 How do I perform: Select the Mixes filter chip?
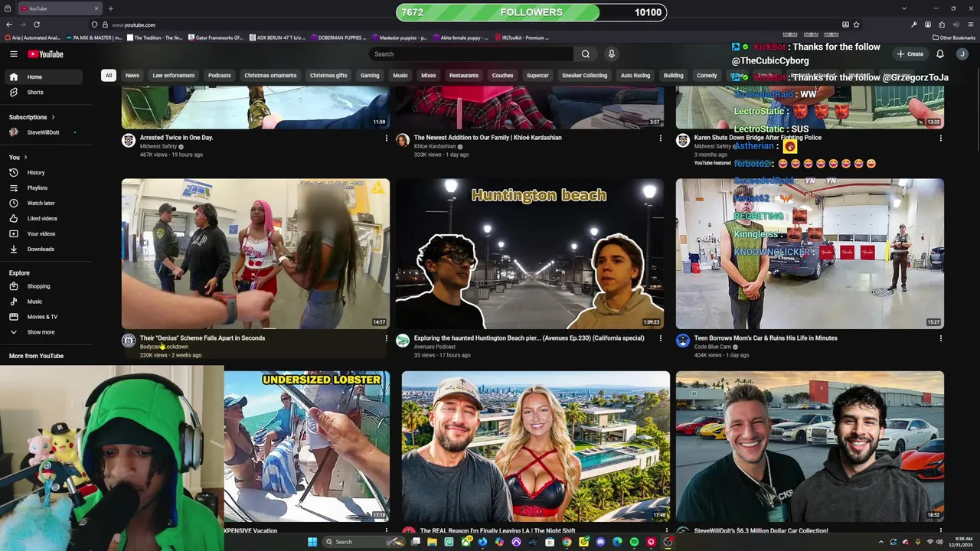(x=428, y=76)
